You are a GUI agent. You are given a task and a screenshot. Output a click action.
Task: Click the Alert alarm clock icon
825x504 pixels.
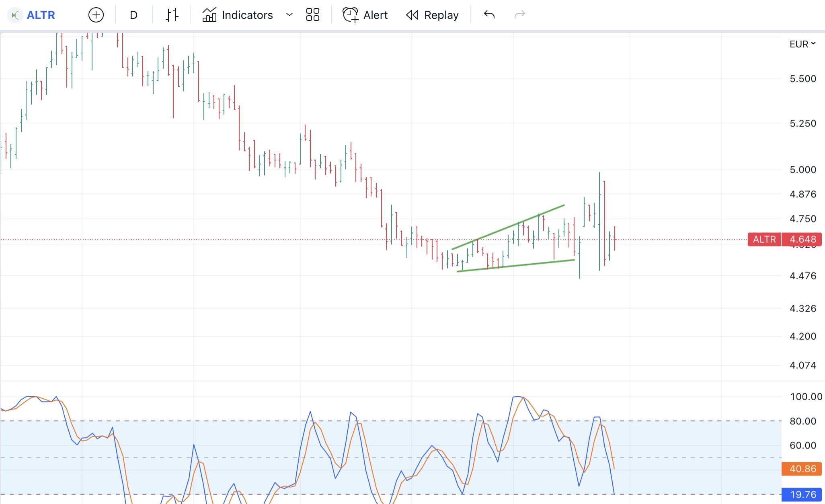(350, 15)
